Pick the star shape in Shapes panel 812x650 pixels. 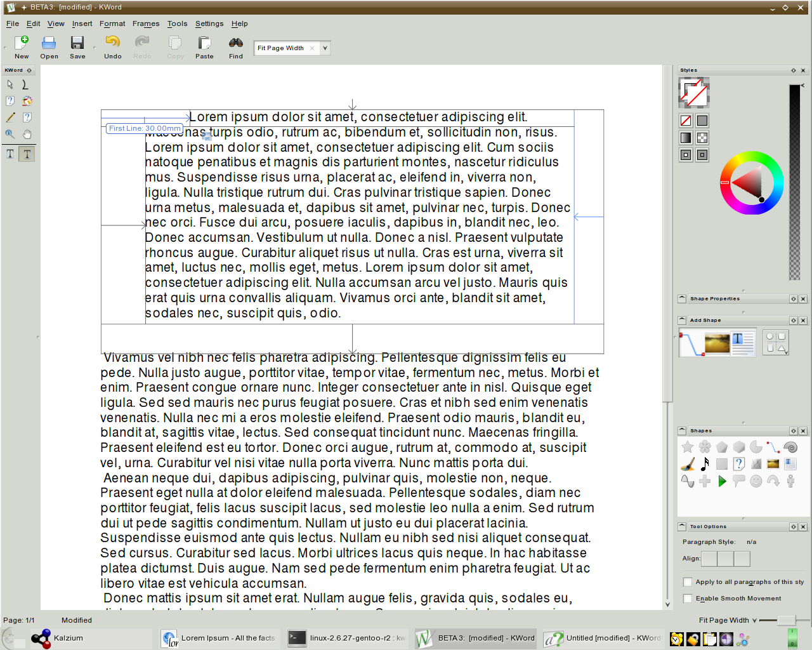687,448
